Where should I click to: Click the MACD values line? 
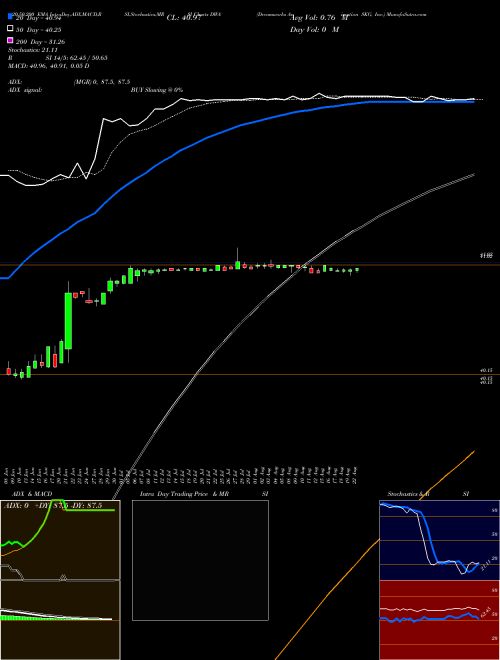[48, 66]
